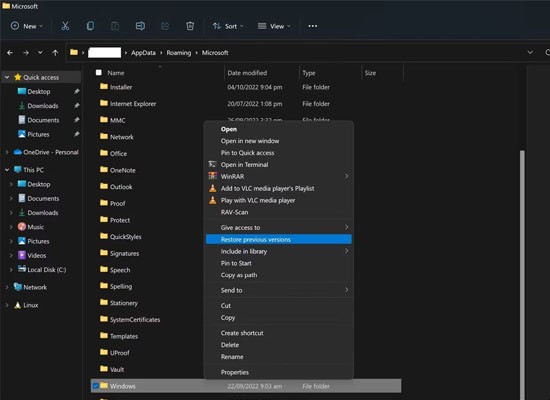
Task: Open the See more three-dots menu
Action: pos(313,26)
